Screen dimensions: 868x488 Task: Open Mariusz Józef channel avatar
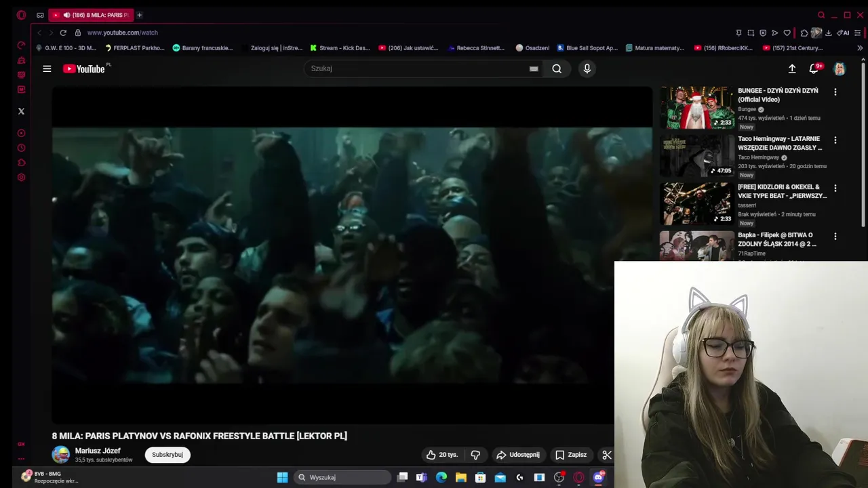(61, 455)
